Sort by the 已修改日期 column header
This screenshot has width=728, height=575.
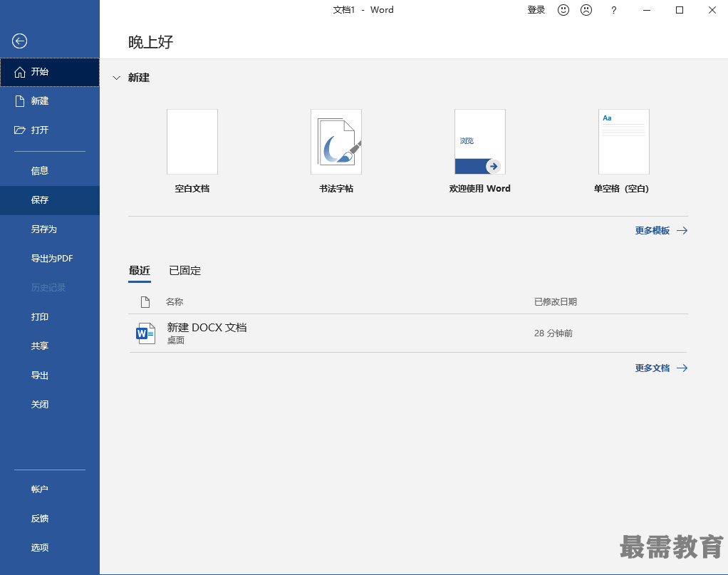pos(556,302)
